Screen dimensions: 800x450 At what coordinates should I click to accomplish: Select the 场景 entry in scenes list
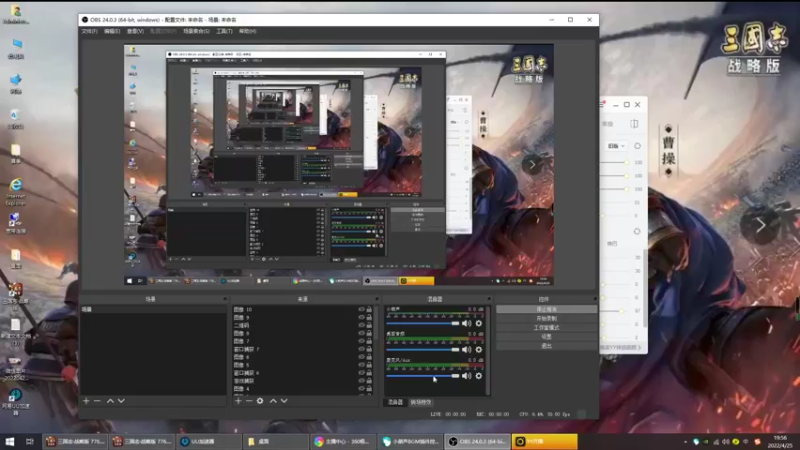click(x=153, y=310)
